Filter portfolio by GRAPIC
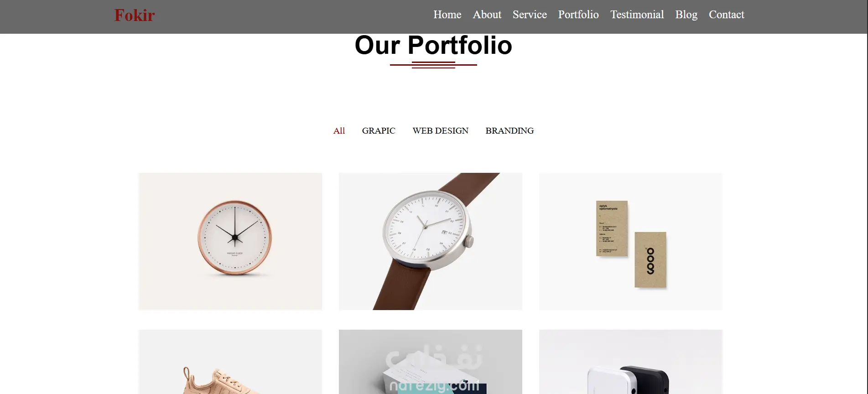 (x=379, y=131)
